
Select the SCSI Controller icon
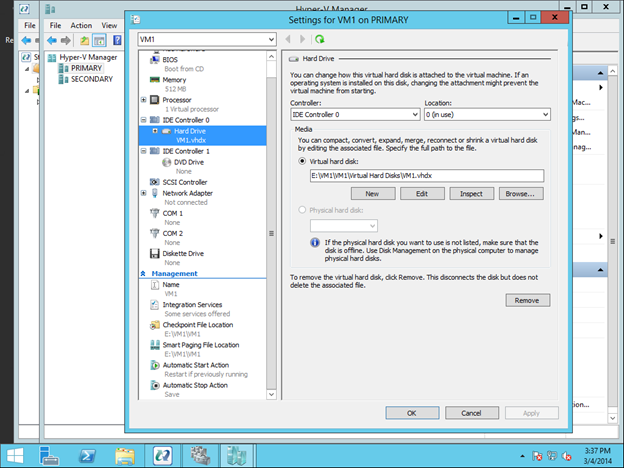pyautogui.click(x=154, y=182)
